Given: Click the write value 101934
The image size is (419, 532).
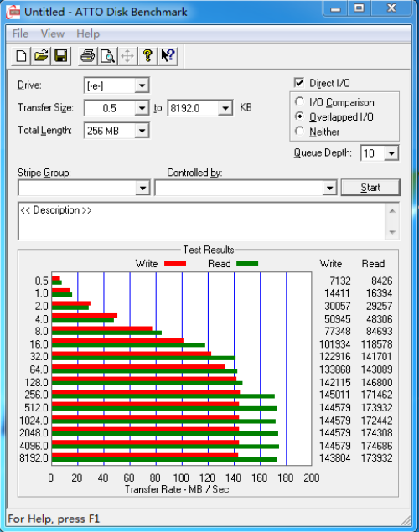Looking at the screenshot, I should (335, 344).
